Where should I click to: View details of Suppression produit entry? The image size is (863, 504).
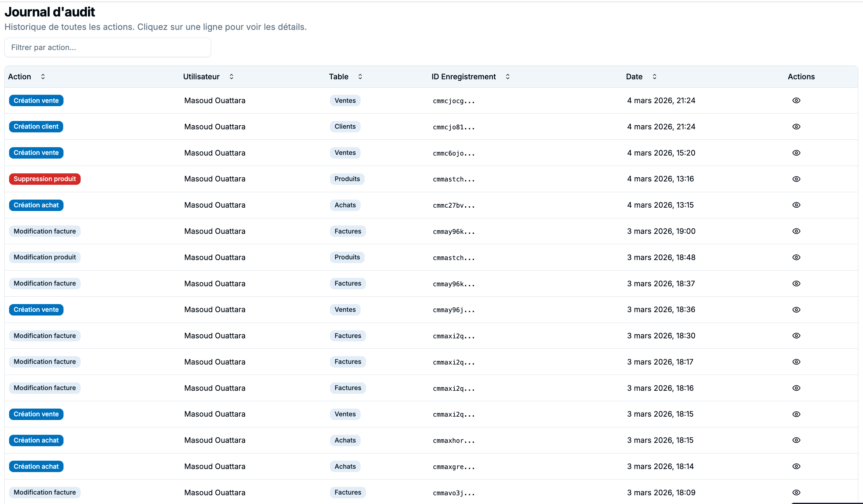pyautogui.click(x=796, y=179)
